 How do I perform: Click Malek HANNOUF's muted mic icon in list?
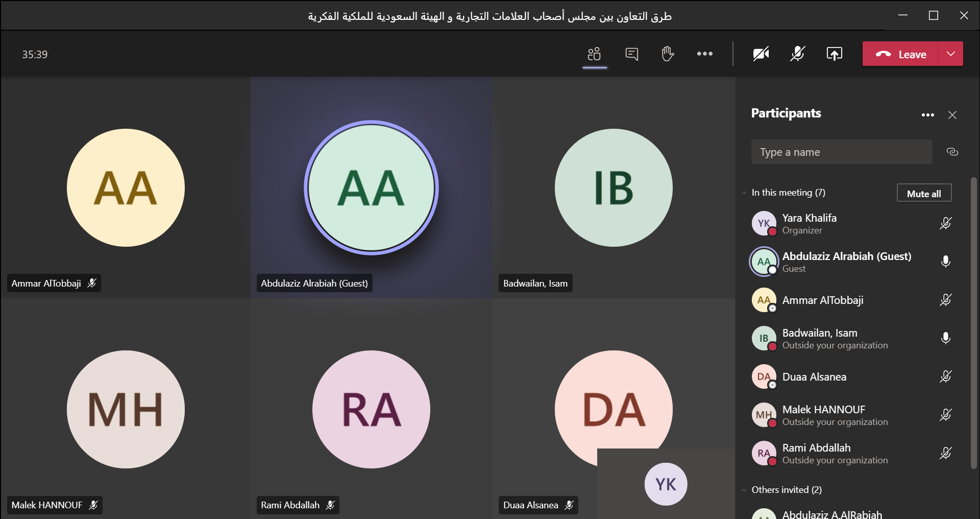pos(946,415)
